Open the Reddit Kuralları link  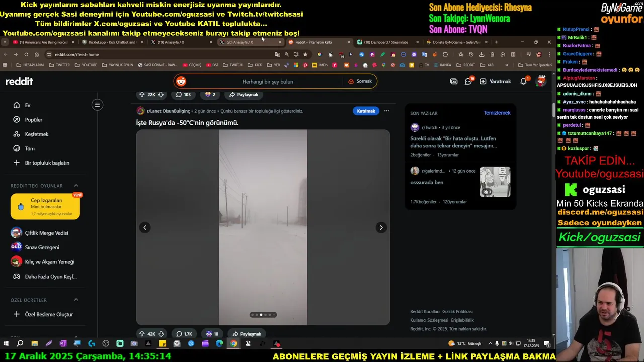point(425,312)
